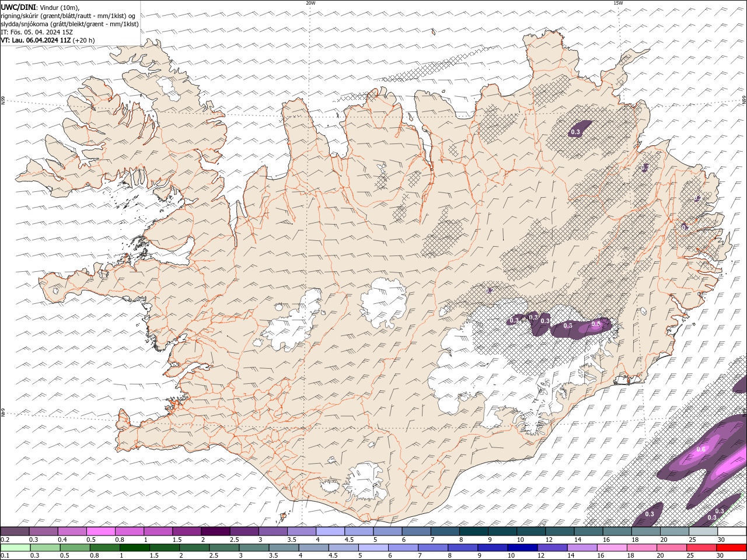The width and height of the screenshot is (747, 560).
Task: Pick the dark purple 0.2 swatch in the top legend
Action: click(15, 531)
